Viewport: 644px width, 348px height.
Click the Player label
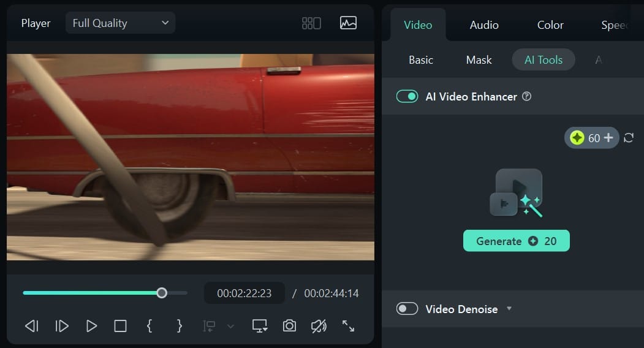coord(36,23)
